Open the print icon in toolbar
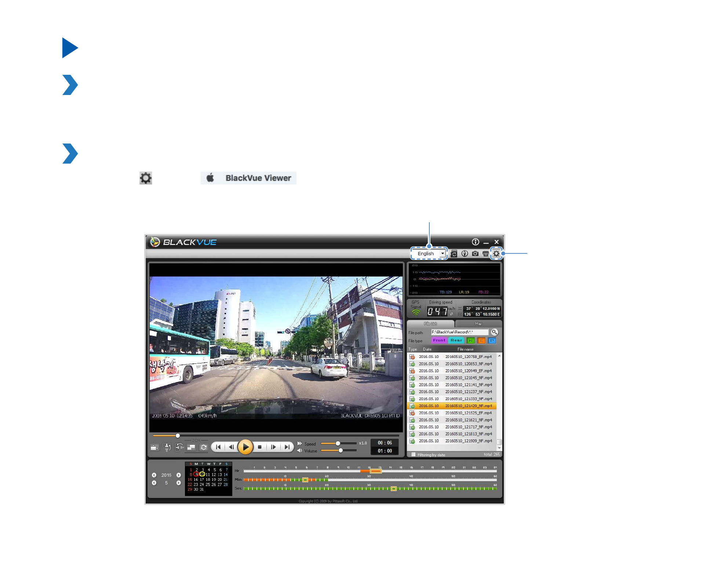This screenshot has width=728, height=582. pos(485,254)
